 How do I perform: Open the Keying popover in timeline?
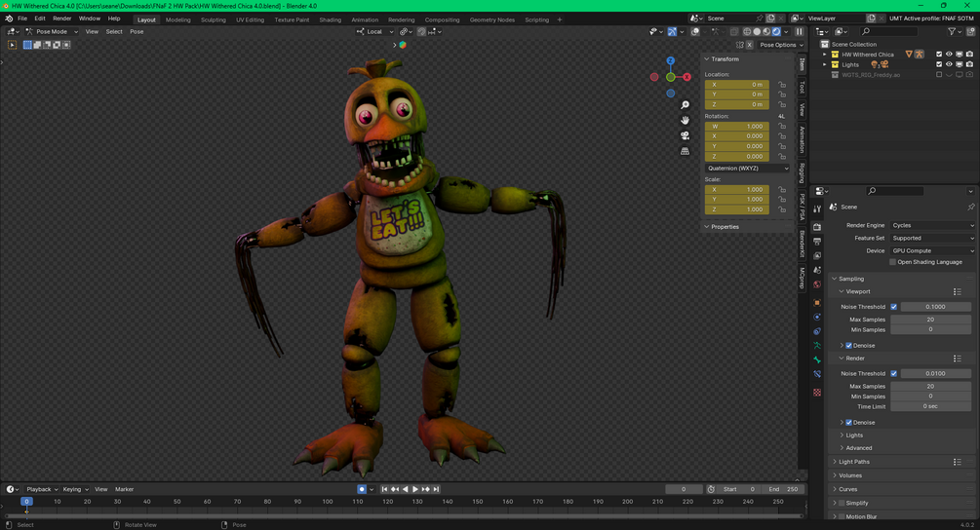pos(75,489)
